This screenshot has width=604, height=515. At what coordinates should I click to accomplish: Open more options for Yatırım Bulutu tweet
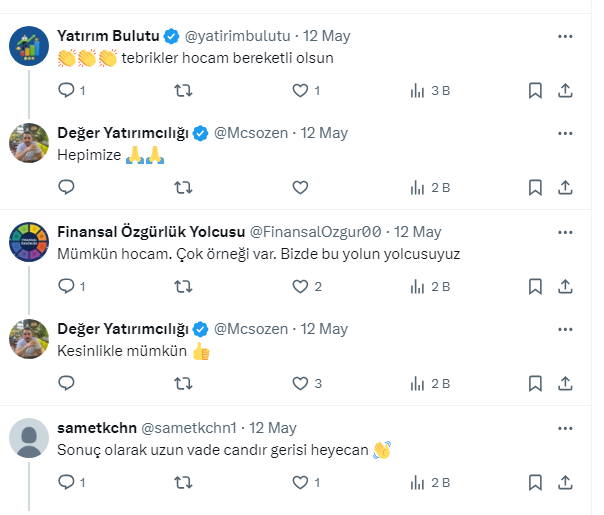click(565, 36)
